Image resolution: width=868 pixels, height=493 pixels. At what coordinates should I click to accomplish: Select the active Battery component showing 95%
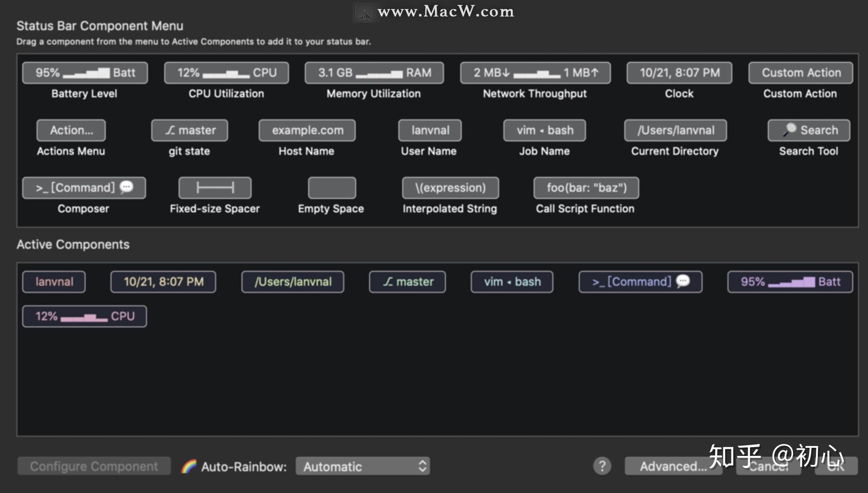click(789, 282)
